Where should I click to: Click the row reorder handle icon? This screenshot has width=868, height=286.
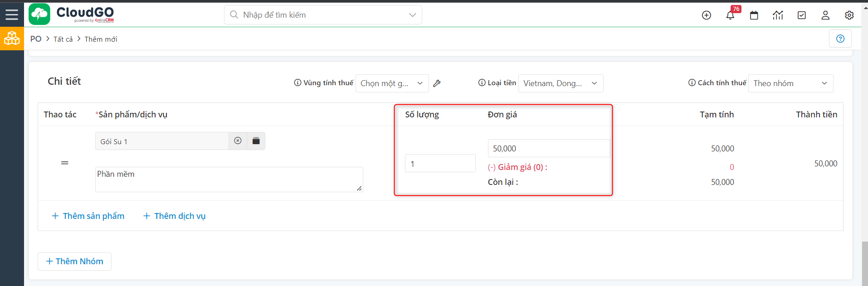(x=65, y=163)
